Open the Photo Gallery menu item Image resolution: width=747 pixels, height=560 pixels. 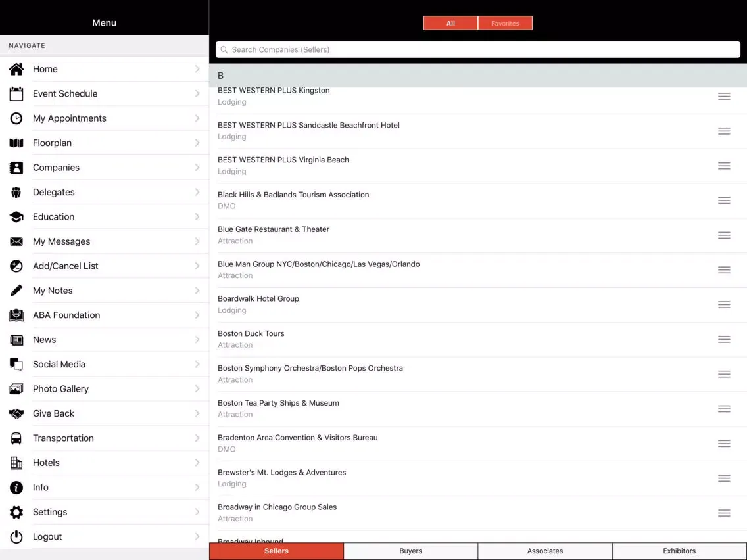[x=105, y=389]
